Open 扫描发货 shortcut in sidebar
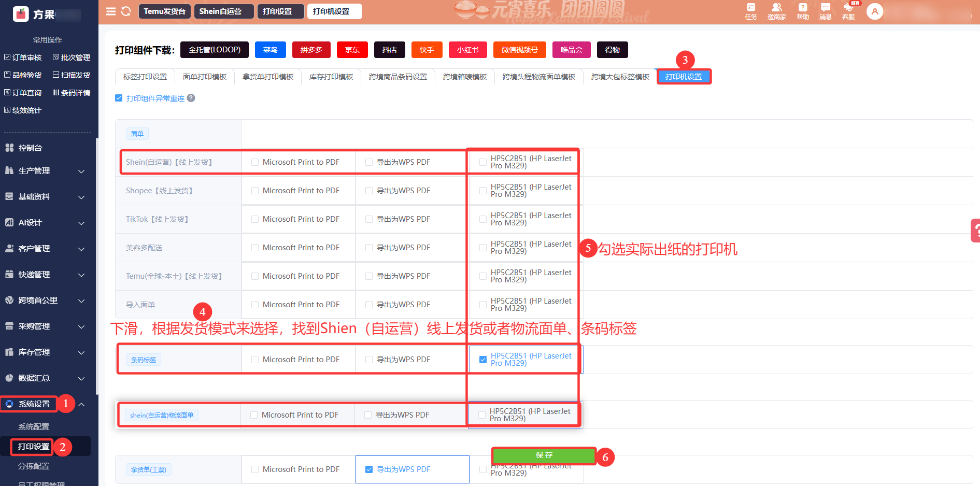Screen dimensions: 980x486 (72, 75)
